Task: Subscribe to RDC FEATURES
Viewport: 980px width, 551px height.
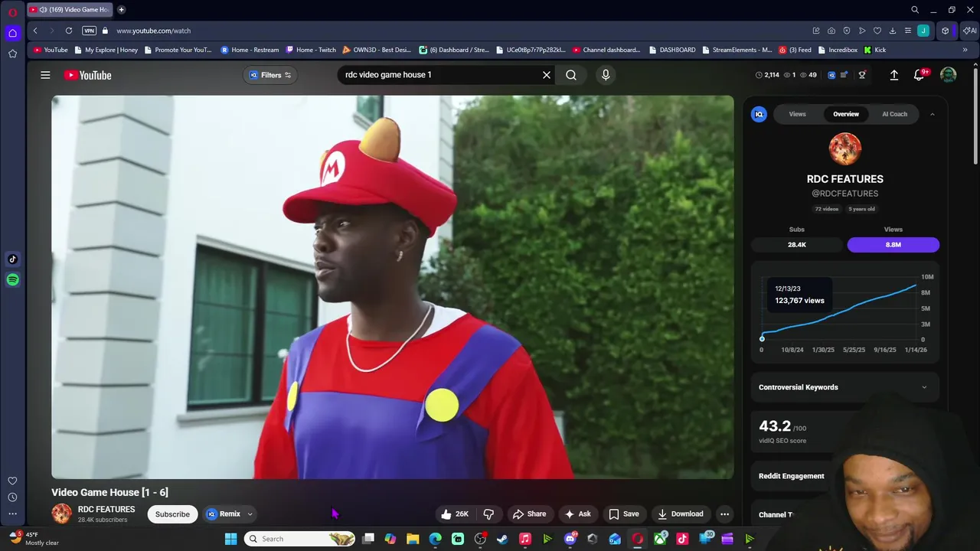Action: click(172, 514)
